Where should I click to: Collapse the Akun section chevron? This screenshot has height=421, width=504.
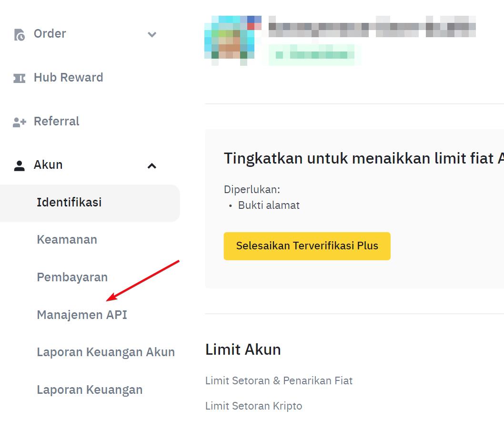pos(151,166)
